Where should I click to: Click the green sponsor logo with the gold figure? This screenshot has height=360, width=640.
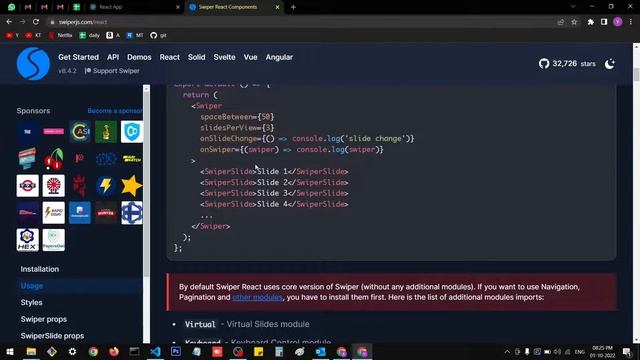coord(106,131)
